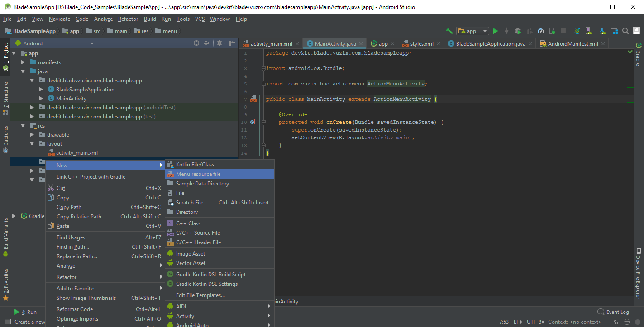Run the app with green play button
This screenshot has width=644, height=327.
pos(496,31)
